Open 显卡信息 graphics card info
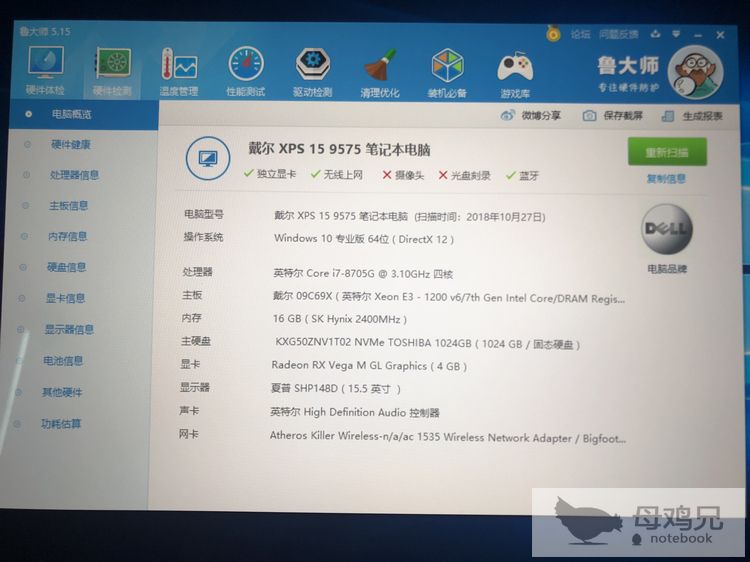Image resolution: width=750 pixels, height=562 pixels. pyautogui.click(x=66, y=298)
